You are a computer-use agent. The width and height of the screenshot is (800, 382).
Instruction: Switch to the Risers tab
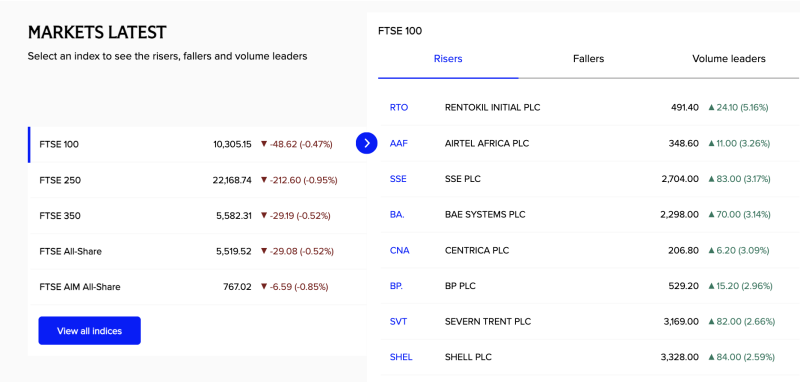click(448, 59)
